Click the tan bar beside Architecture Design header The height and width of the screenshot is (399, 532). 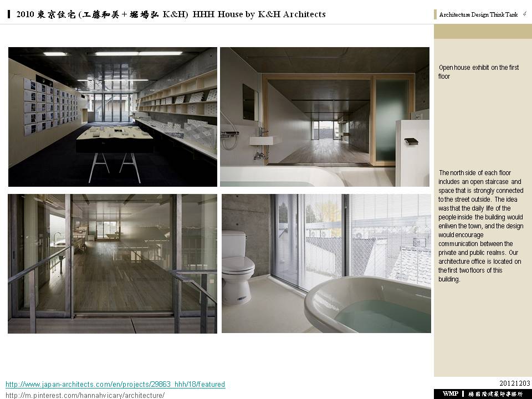coord(436,15)
